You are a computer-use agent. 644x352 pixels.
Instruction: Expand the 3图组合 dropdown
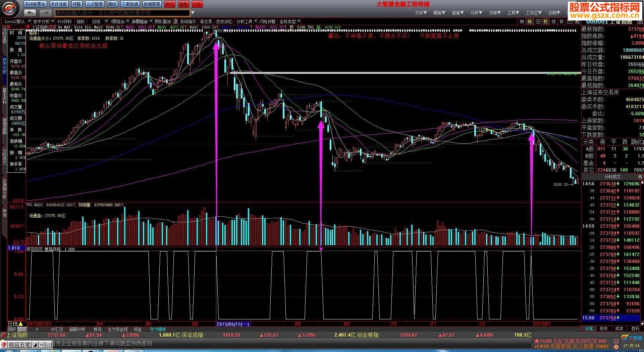(x=127, y=21)
